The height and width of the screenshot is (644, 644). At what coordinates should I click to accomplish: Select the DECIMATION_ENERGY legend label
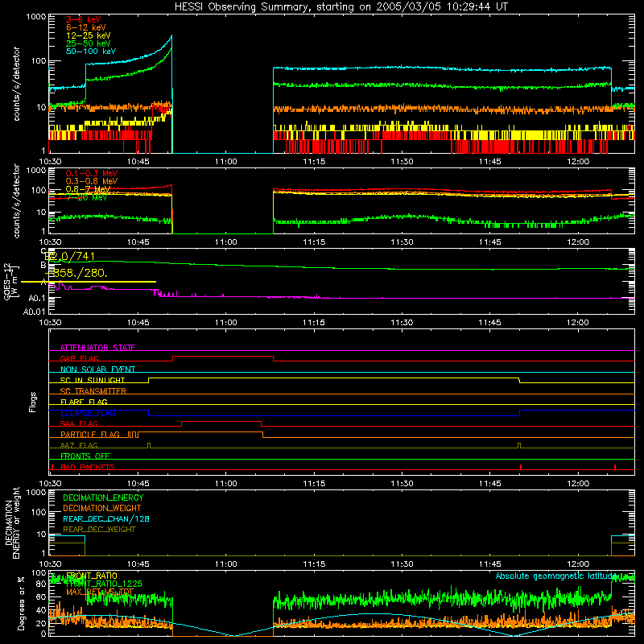[x=103, y=497]
